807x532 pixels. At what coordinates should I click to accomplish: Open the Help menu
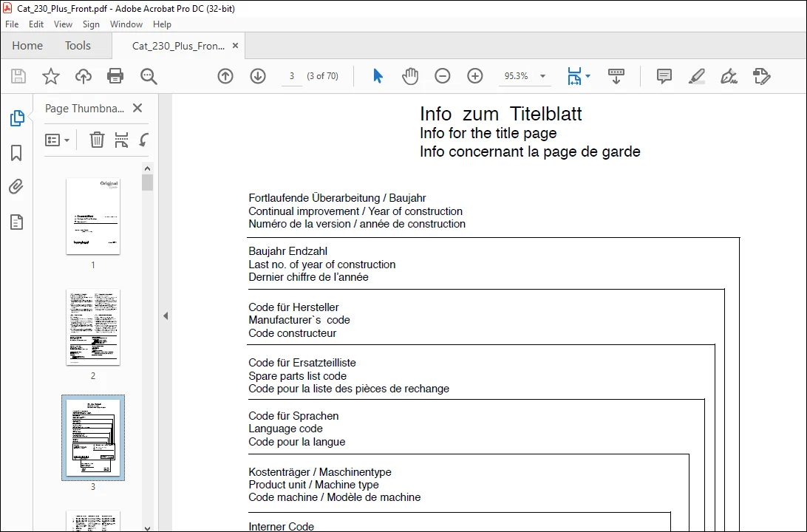pos(162,24)
